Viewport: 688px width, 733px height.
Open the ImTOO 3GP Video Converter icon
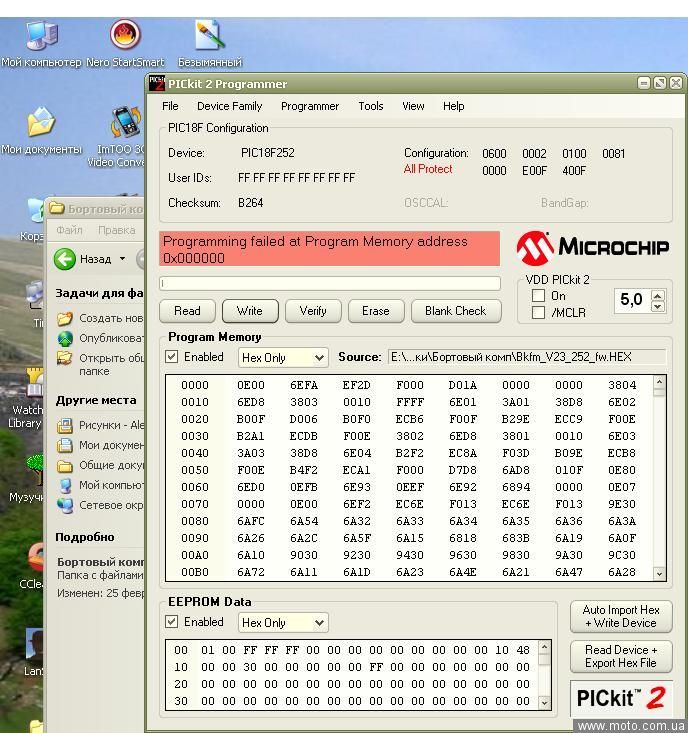click(125, 122)
